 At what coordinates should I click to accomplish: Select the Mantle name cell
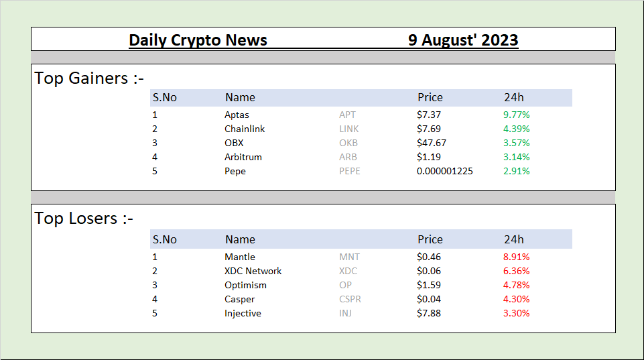pos(239,257)
